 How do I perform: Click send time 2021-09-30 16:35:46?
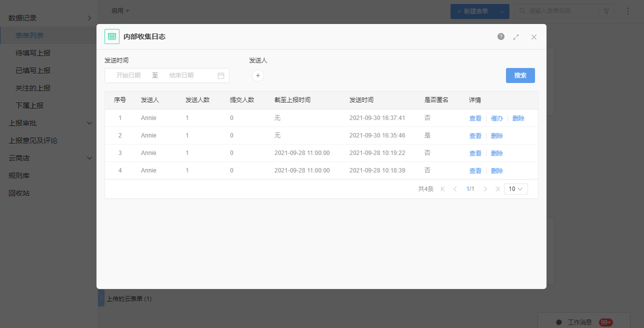377,135
